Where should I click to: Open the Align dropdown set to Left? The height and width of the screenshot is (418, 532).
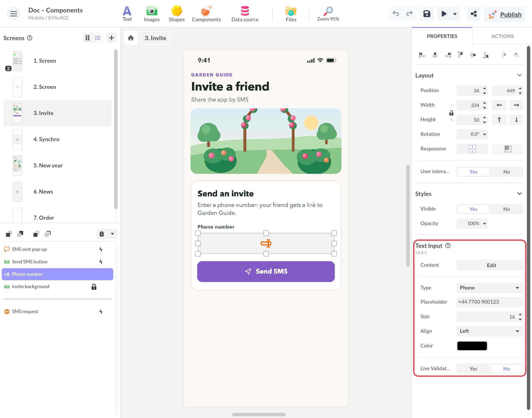(490, 331)
